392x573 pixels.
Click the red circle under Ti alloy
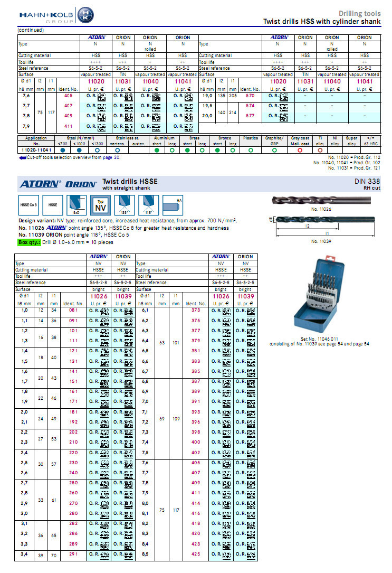point(320,150)
